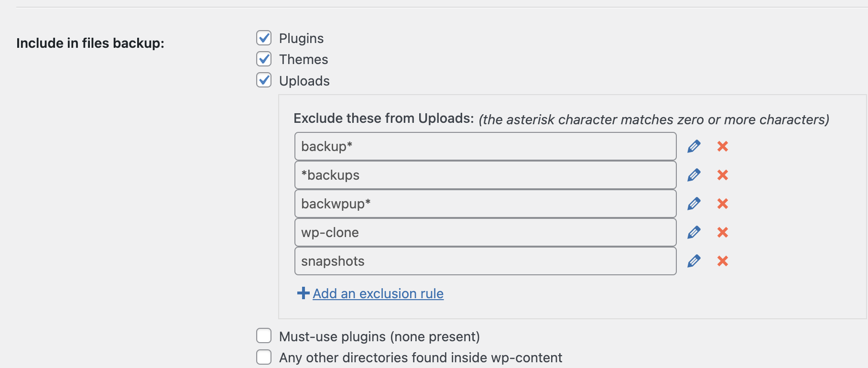Screen dimensions: 868x368
Task: Remove the wp-clone exclusion rule
Action: 723,232
